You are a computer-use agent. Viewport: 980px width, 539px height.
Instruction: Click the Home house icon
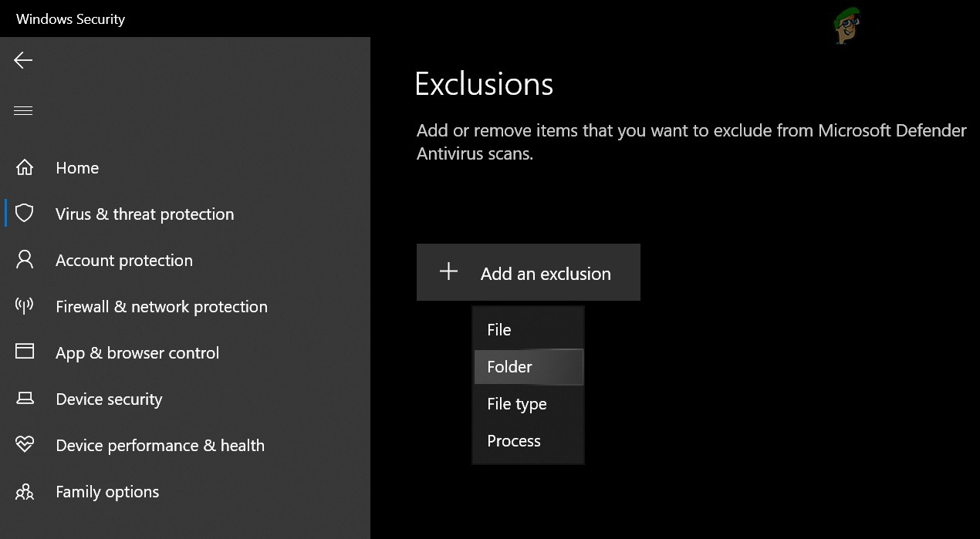pos(25,167)
